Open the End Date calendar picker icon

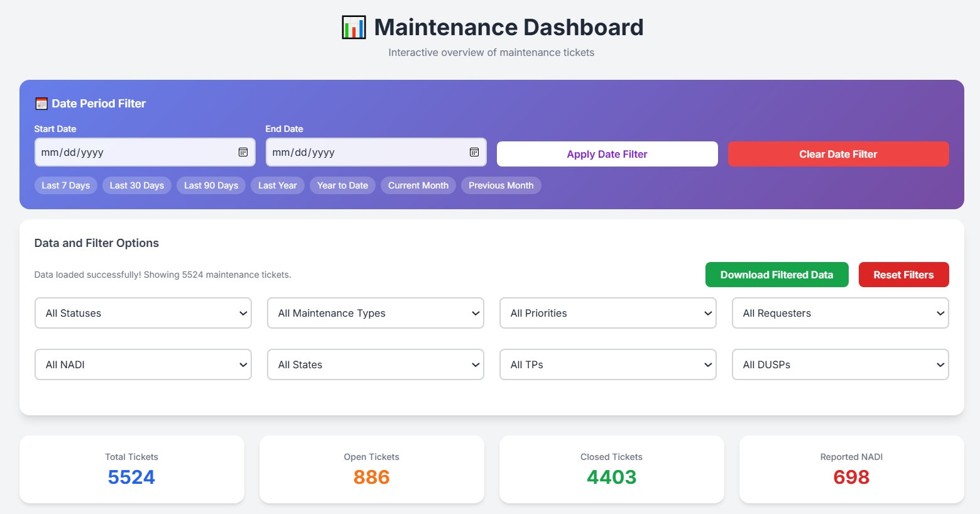[x=474, y=152]
